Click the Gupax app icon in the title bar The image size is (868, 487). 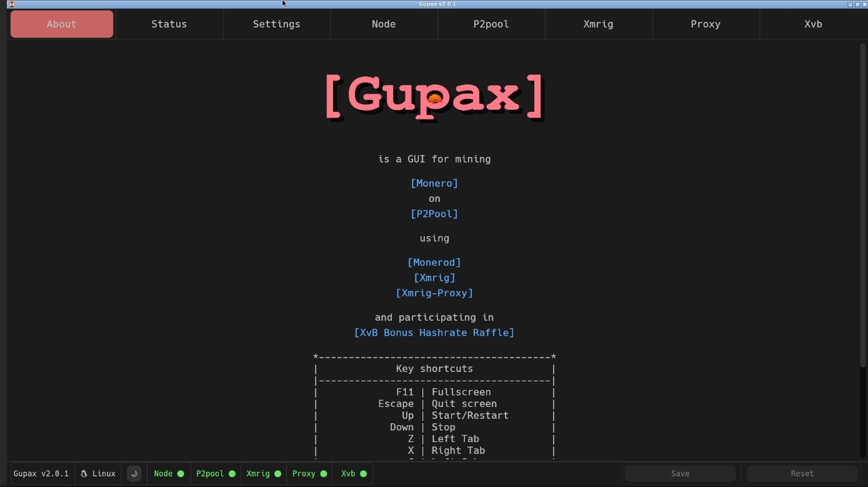coord(11,4)
